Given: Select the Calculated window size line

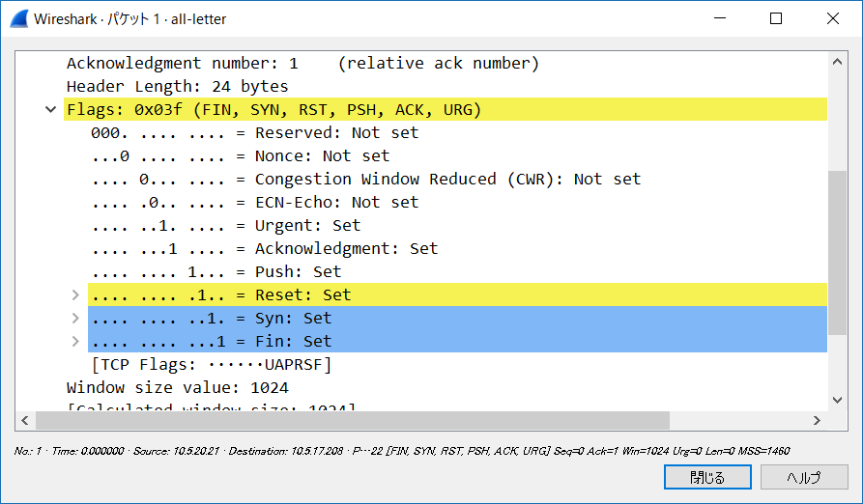Looking at the screenshot, I should (x=212, y=407).
